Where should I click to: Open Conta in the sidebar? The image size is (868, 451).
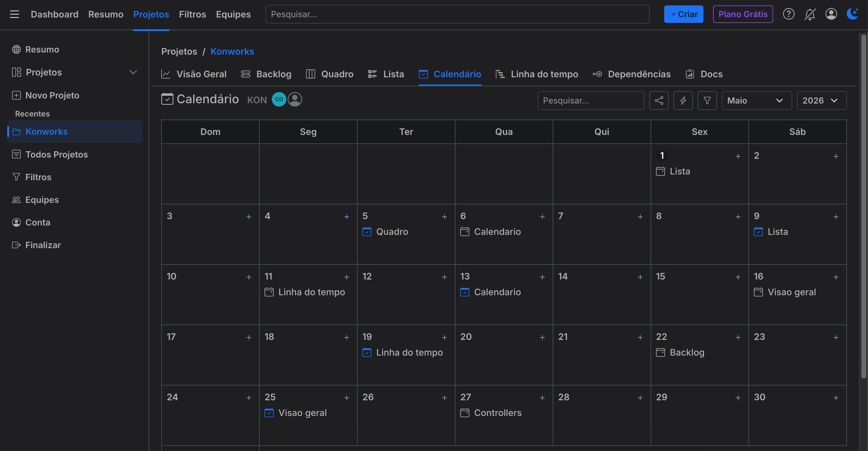[x=31, y=222]
